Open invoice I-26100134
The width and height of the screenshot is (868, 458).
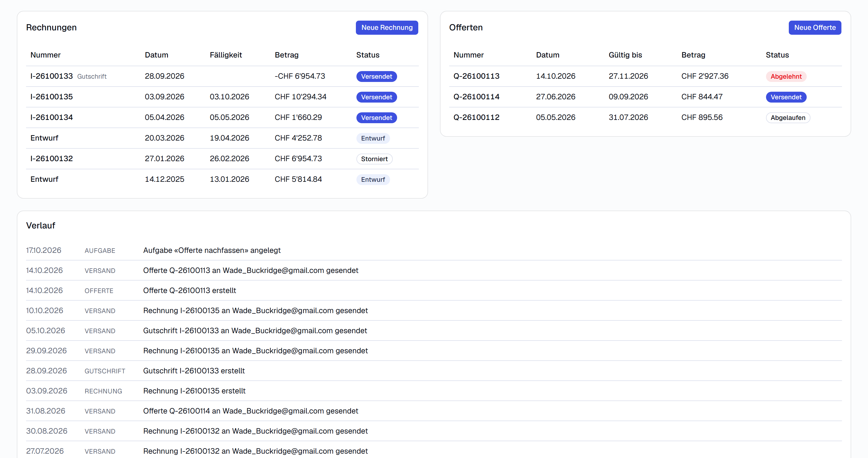[222, 117]
